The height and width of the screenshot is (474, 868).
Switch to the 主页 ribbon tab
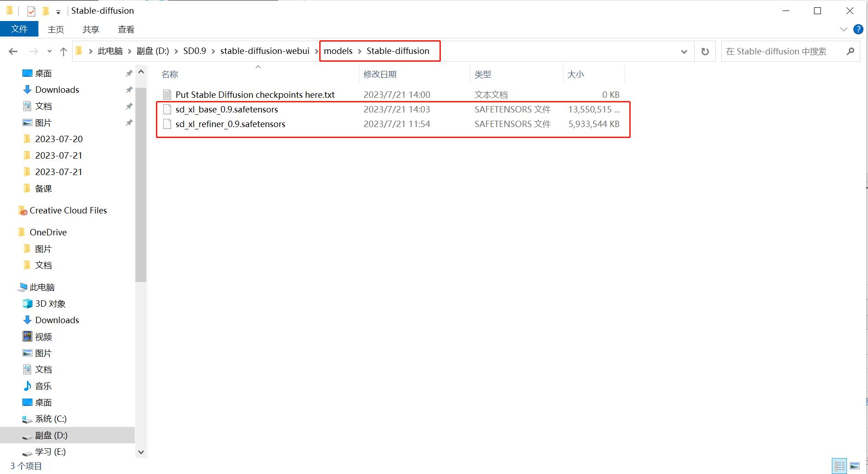[56, 30]
